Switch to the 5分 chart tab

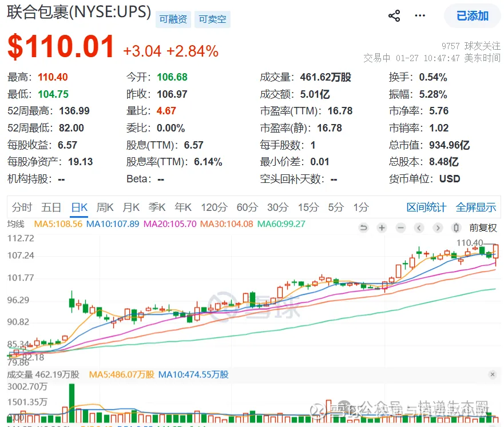[336, 207]
